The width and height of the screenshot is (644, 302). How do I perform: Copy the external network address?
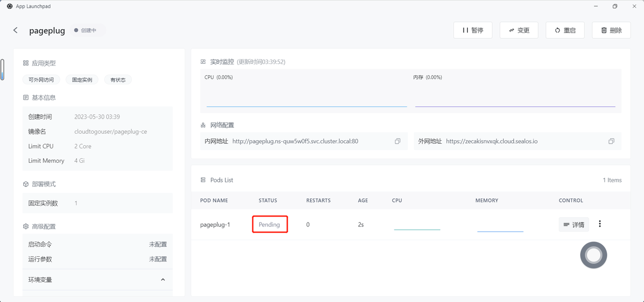[611, 141]
